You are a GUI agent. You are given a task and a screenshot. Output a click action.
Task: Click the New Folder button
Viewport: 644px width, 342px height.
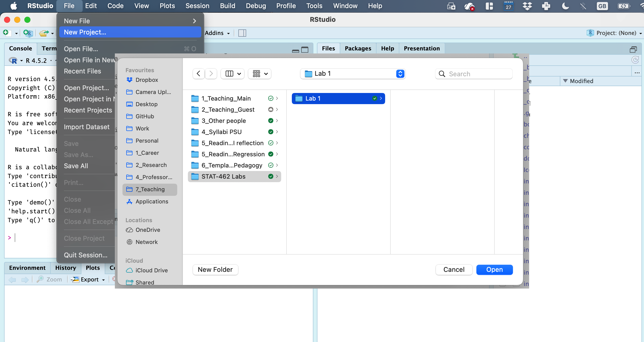point(215,270)
